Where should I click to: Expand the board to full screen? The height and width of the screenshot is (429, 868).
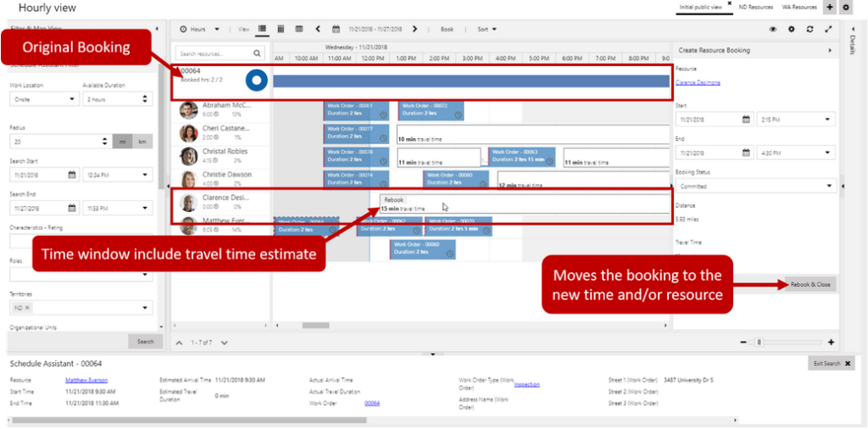coord(828,30)
